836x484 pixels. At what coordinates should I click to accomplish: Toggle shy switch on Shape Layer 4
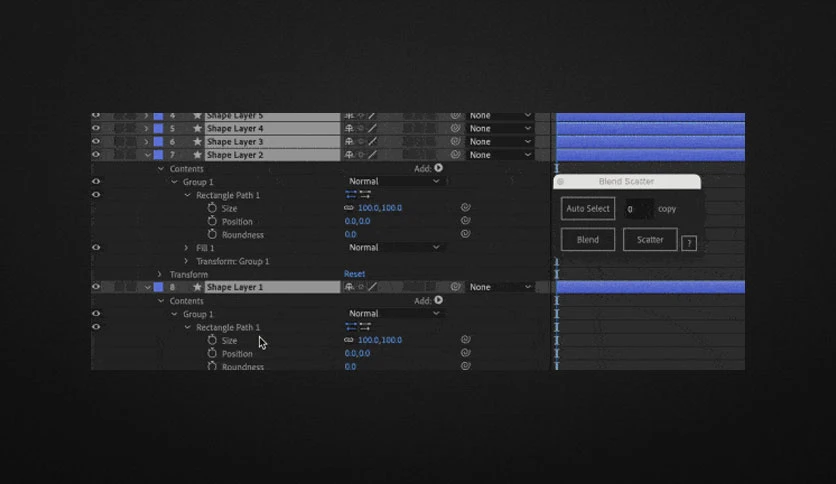[349, 128]
